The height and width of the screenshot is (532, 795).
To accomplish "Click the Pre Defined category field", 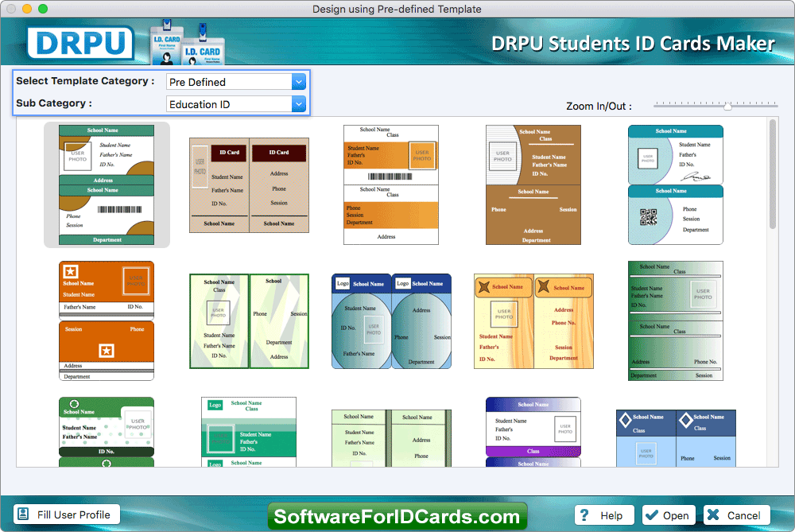I will [236, 82].
